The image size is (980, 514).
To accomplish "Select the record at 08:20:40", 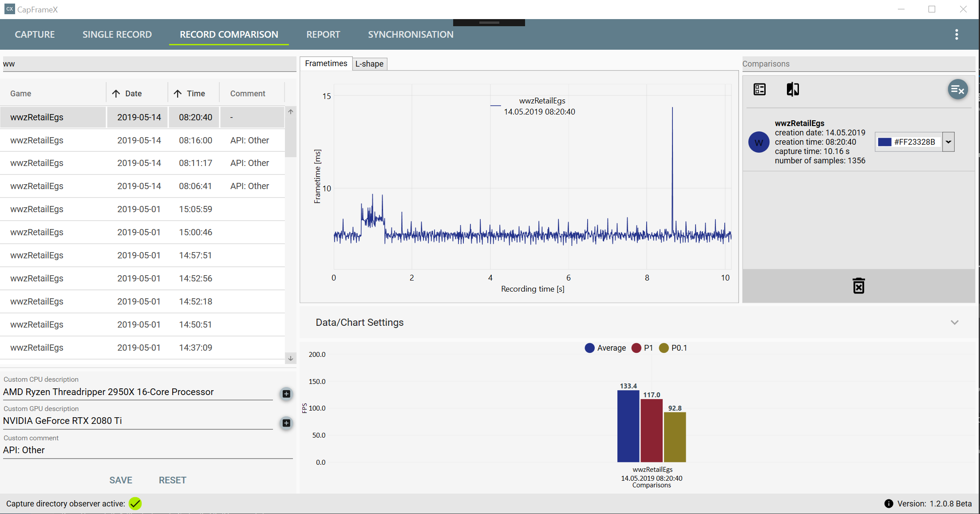I will [x=142, y=117].
